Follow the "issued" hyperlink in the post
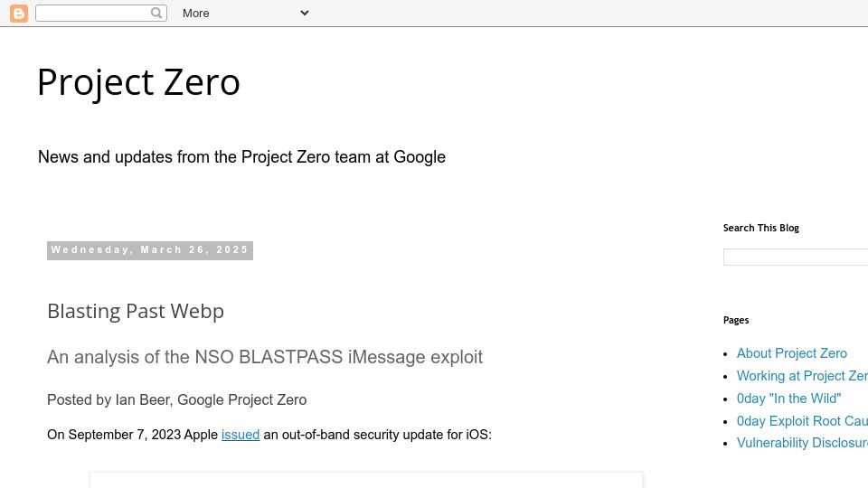Viewport: 868px width, 488px height. coord(241,435)
